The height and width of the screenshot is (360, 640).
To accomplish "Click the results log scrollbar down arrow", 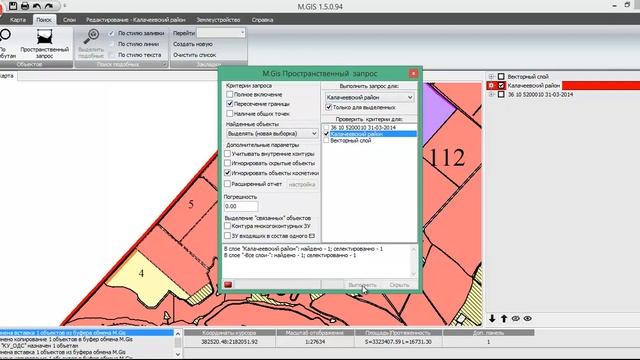I will click(413, 274).
